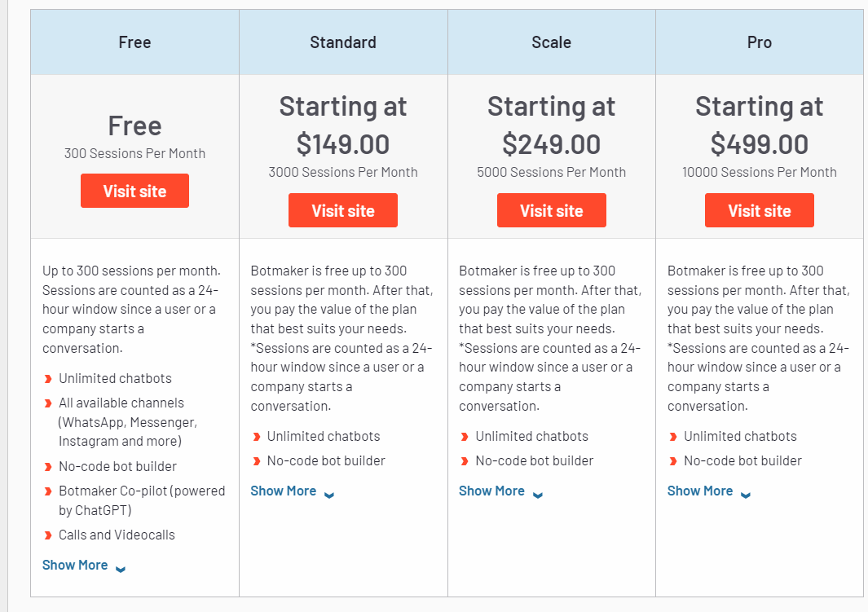Click chevron icon beside Scale plan Show More
The height and width of the screenshot is (612, 868).
pos(538,494)
